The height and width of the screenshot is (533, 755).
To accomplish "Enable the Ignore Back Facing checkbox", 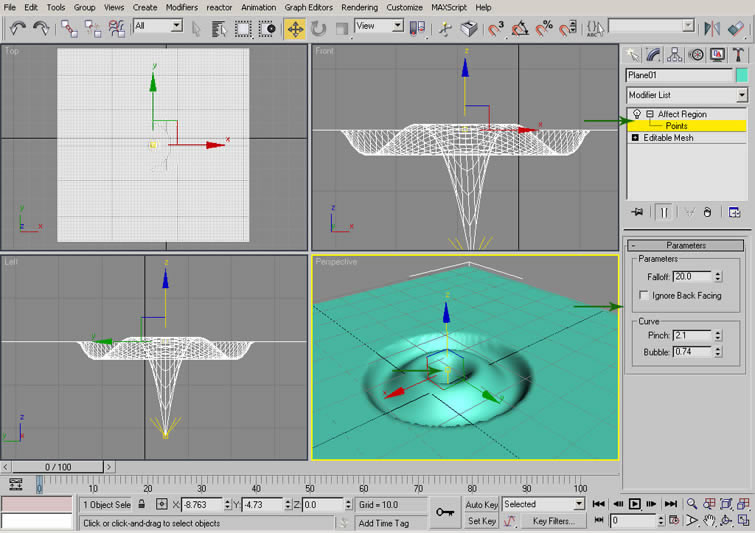I will pos(643,296).
